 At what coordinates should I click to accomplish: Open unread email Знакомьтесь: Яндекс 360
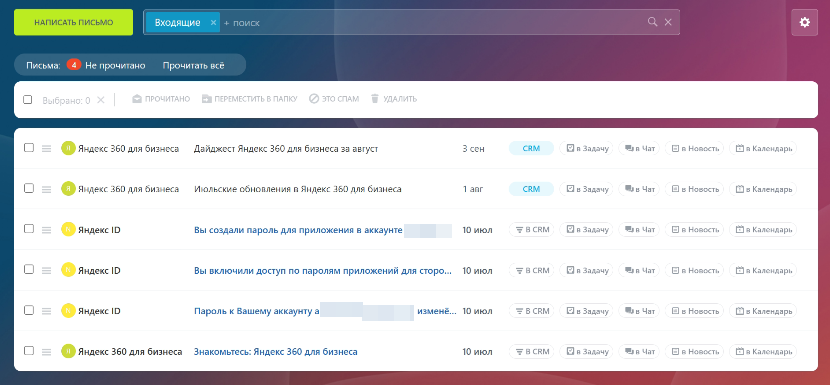276,352
